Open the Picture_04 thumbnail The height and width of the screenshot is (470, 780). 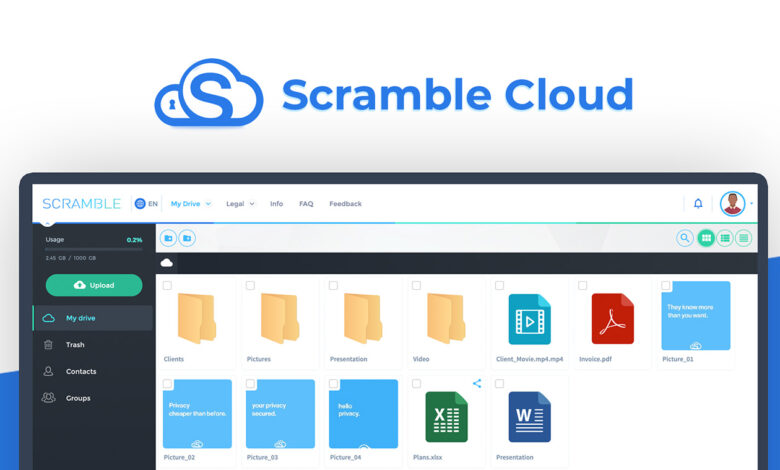364,414
